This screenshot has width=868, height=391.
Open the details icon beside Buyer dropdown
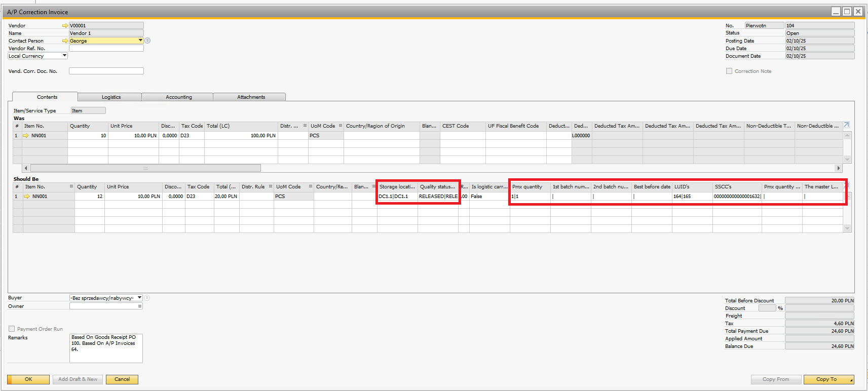(147, 298)
